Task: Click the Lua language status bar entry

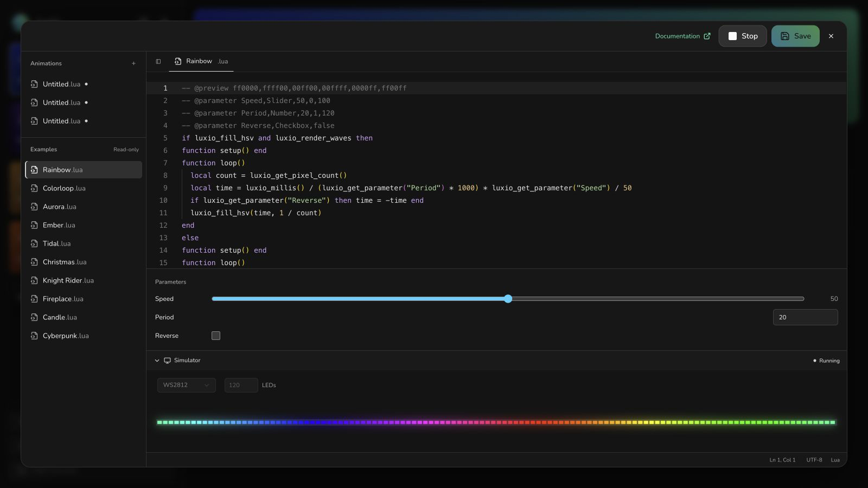Action: (x=835, y=460)
